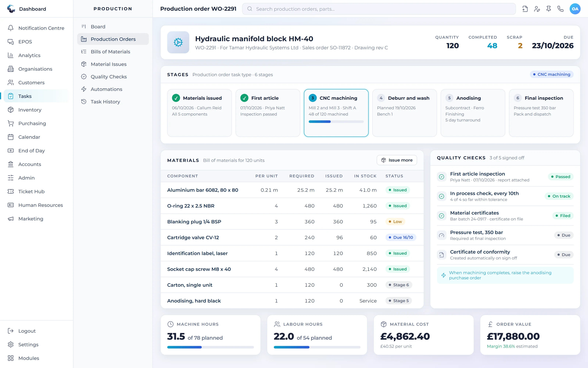Click the Ticket Hub icon

pyautogui.click(x=11, y=192)
